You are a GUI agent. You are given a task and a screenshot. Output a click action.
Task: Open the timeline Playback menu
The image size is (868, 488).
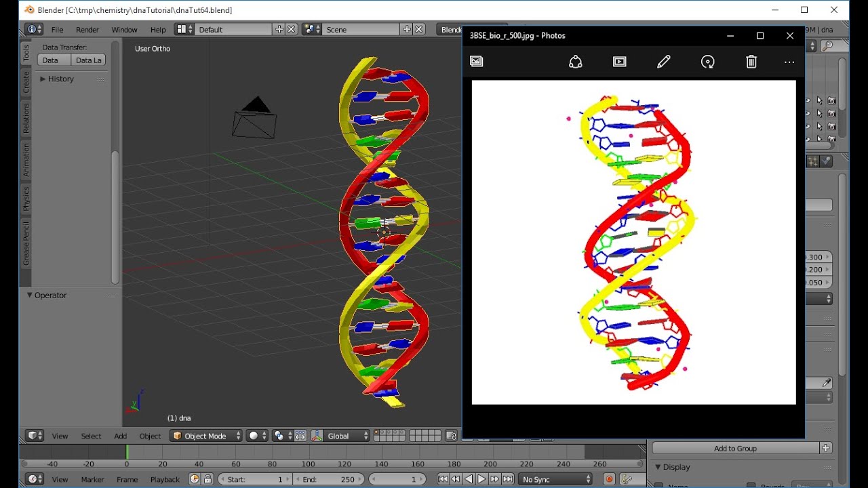(165, 479)
